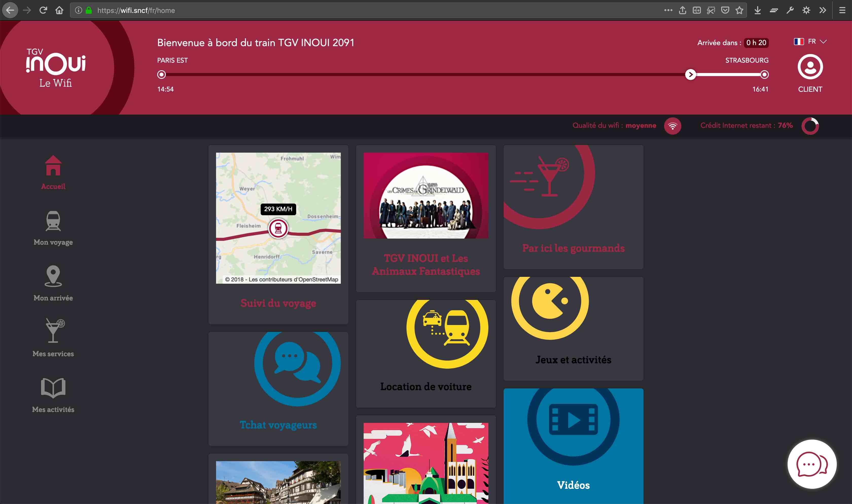This screenshot has height=504, width=852.
Task: Open the browser hamburger menu
Action: pos(842,10)
